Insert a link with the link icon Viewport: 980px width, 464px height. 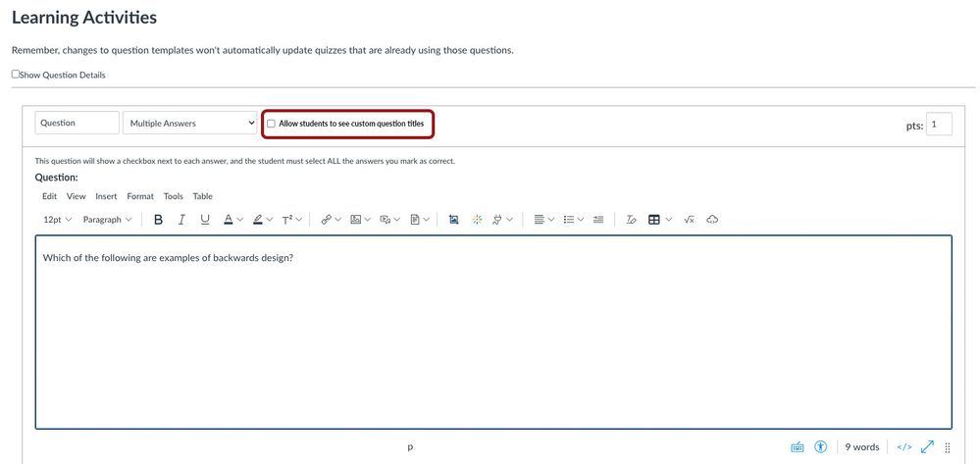(326, 220)
